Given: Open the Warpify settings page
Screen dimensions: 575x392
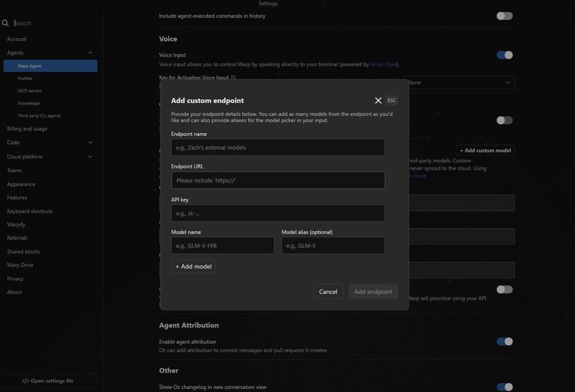Looking at the screenshot, I should pyautogui.click(x=16, y=224).
